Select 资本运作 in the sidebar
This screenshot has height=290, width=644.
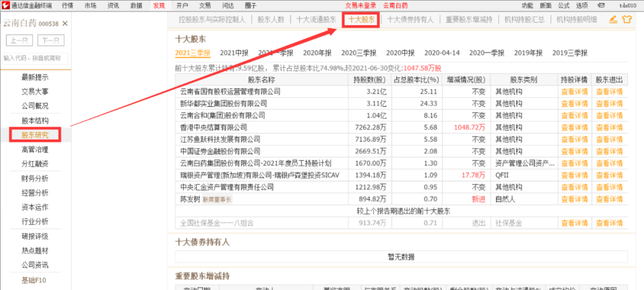tap(35, 207)
